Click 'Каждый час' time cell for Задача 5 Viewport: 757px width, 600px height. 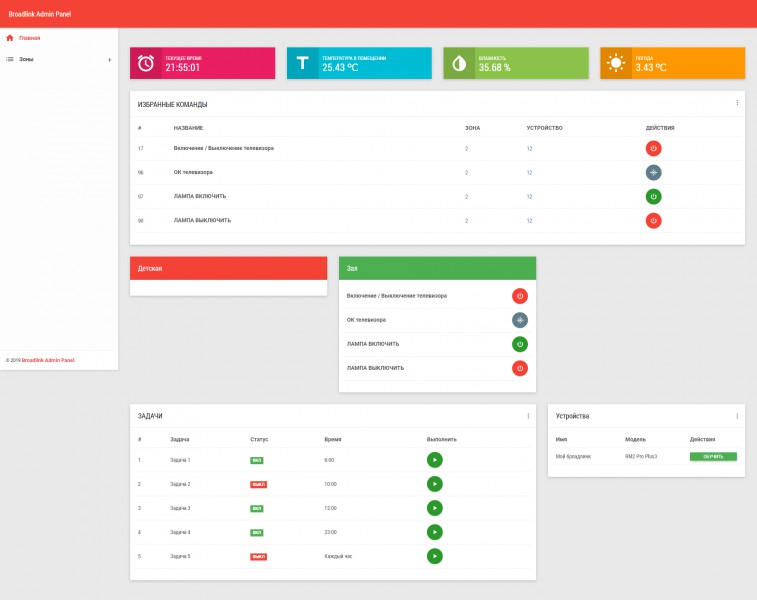click(338, 557)
